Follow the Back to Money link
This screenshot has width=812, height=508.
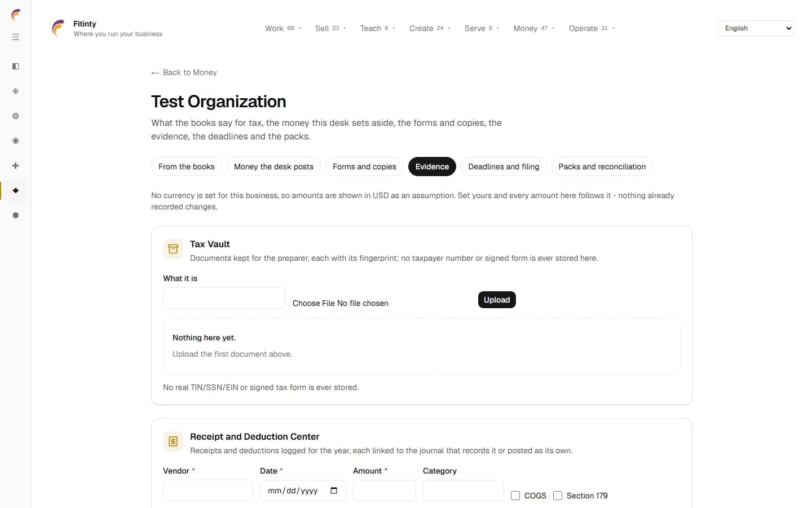tap(184, 72)
